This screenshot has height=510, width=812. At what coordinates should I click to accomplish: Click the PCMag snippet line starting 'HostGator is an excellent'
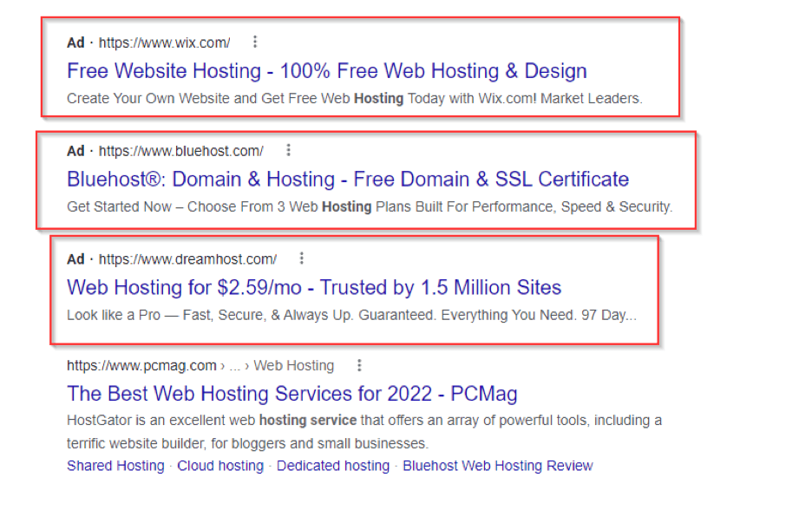364,420
